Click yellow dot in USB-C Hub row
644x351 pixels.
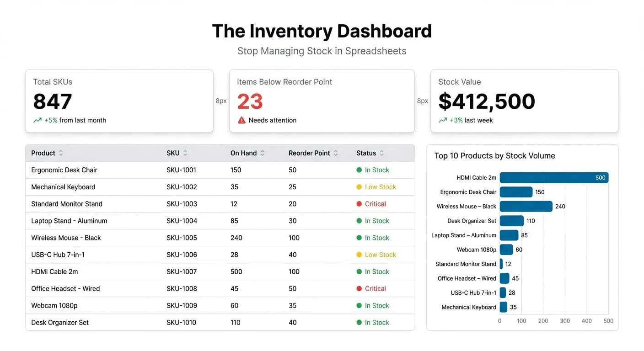(359, 255)
